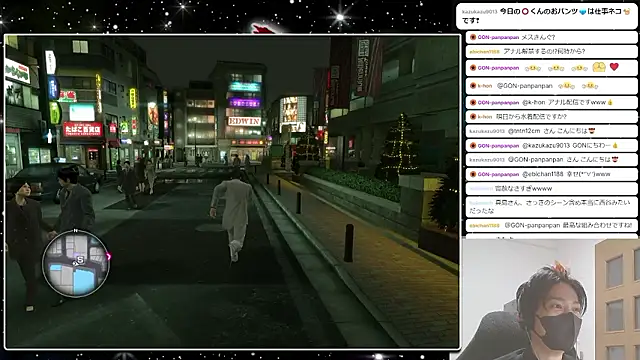Click the hugging face emoji beside the heart
Viewport: 640px width, 360px height.
[x=599, y=67]
